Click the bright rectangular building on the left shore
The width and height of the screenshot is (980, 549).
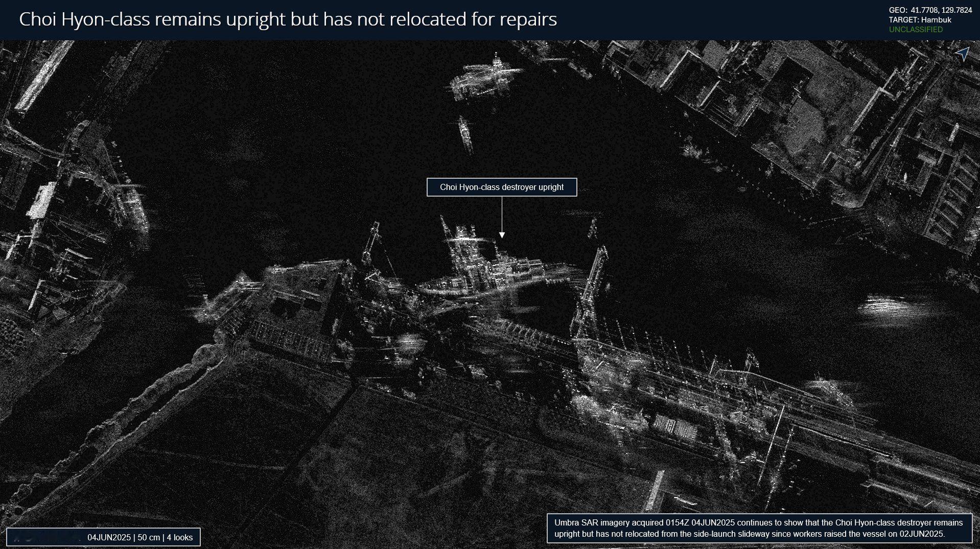tap(42, 200)
